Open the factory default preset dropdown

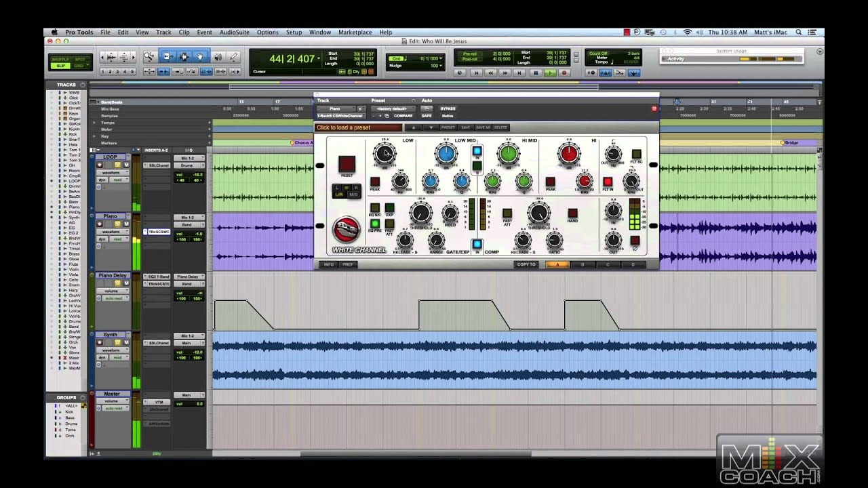point(392,108)
